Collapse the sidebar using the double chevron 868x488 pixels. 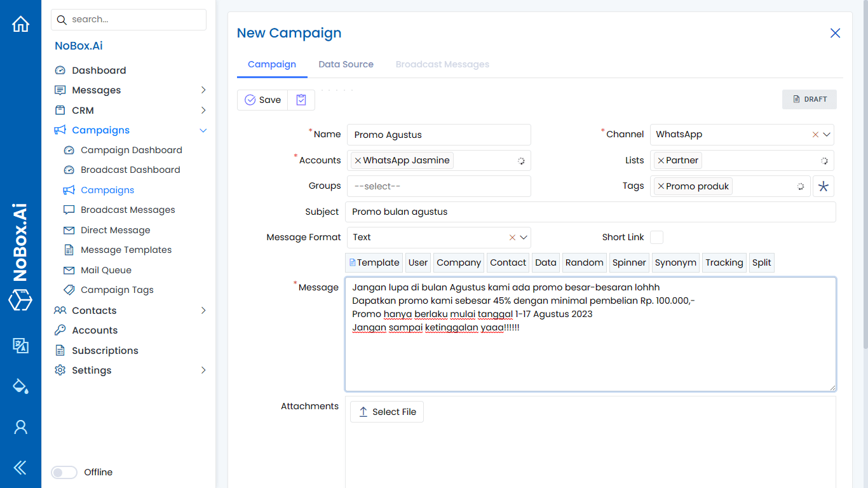(x=20, y=467)
